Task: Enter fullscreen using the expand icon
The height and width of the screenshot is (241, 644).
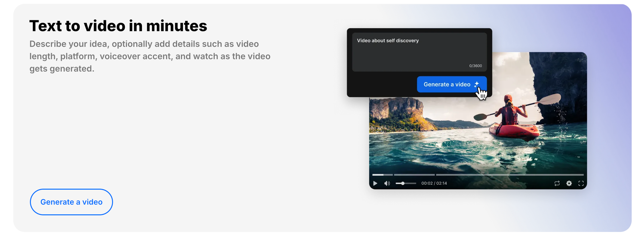Action: (581, 183)
